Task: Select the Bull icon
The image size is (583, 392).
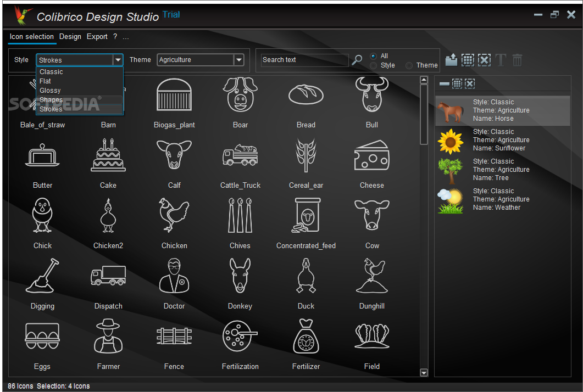Action: coord(372,95)
